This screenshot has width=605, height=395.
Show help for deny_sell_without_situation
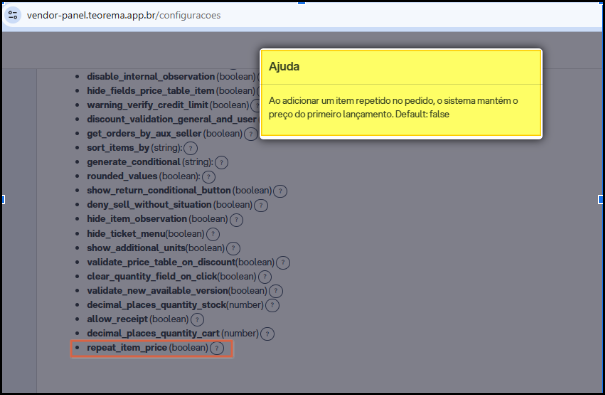(x=261, y=205)
